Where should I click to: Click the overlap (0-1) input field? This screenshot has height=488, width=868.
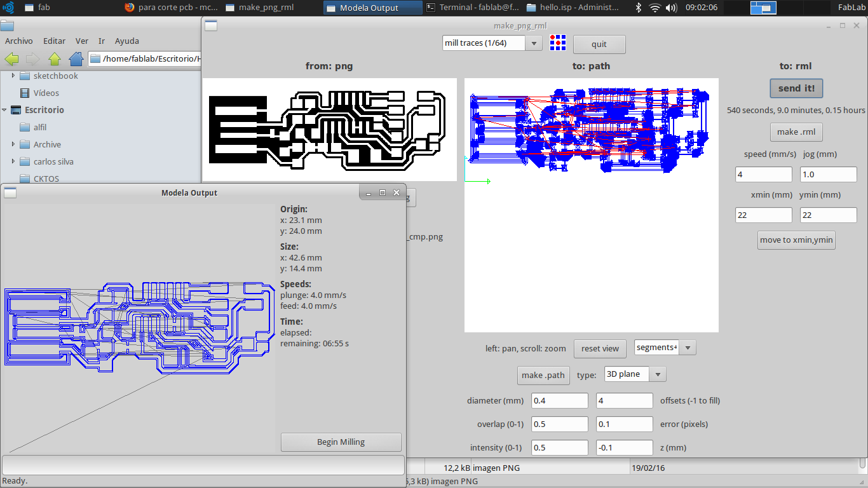pyautogui.click(x=560, y=424)
